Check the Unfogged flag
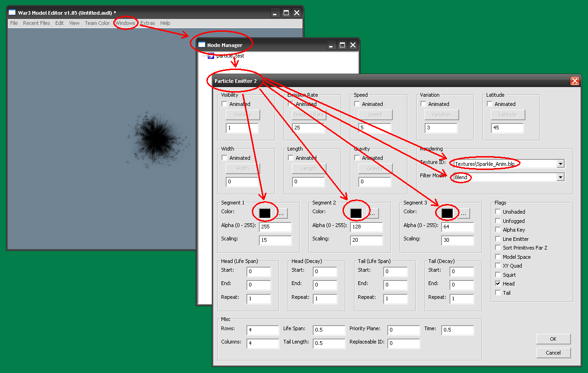This screenshot has height=373, width=588. pyautogui.click(x=498, y=221)
